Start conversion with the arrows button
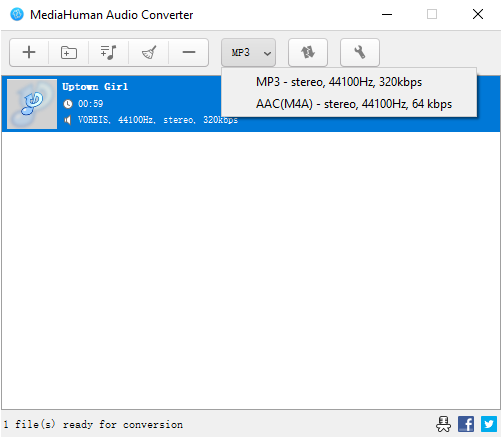This screenshot has height=438, width=502. point(308,52)
